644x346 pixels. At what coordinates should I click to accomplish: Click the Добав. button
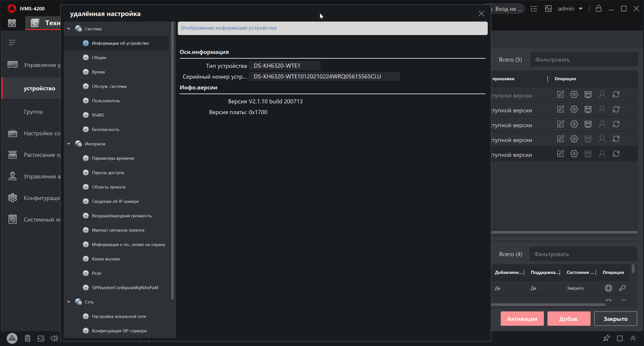[569, 319]
